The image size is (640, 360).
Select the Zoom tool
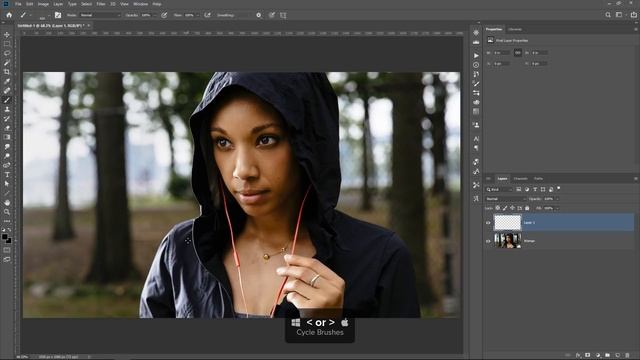7,212
